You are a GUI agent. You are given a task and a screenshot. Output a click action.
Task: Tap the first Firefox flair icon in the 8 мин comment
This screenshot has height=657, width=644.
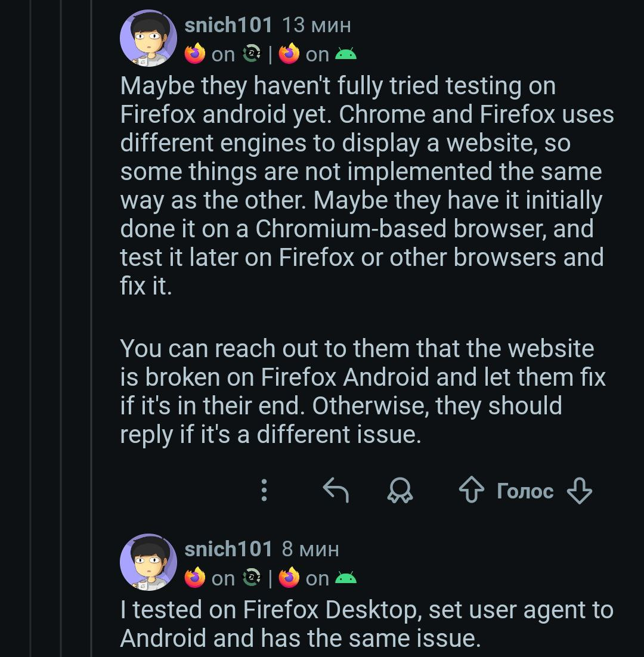click(x=194, y=578)
